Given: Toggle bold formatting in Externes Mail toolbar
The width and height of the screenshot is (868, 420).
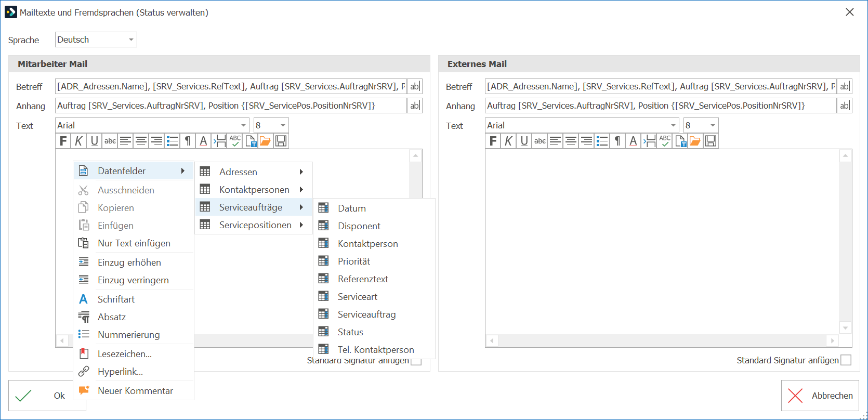Looking at the screenshot, I should point(493,141).
